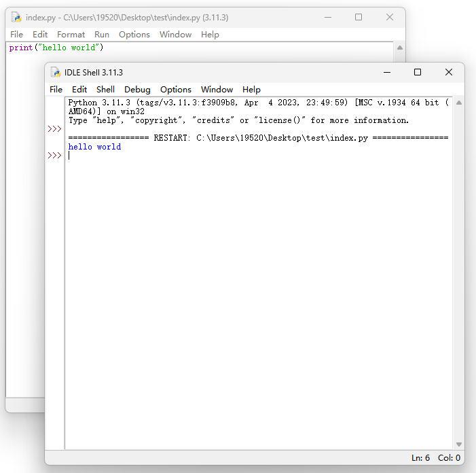
Task: Click the 'Col: 0' status bar indicator
Action: pyautogui.click(x=449, y=457)
